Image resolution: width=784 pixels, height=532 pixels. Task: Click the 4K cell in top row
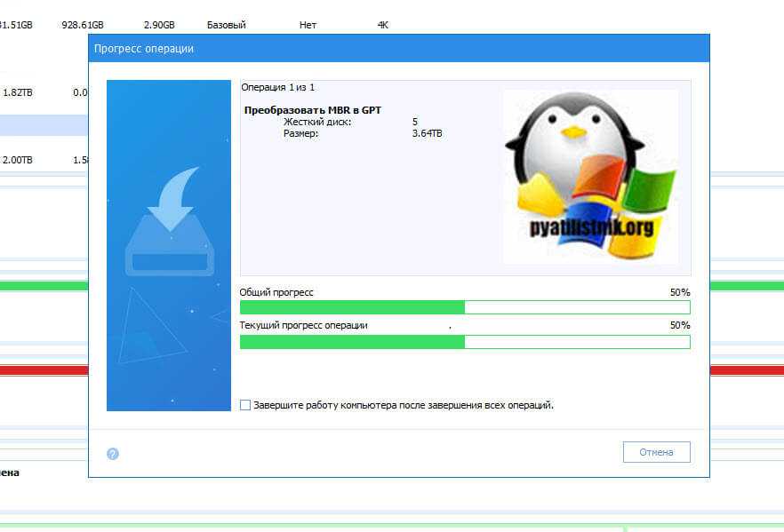click(382, 25)
